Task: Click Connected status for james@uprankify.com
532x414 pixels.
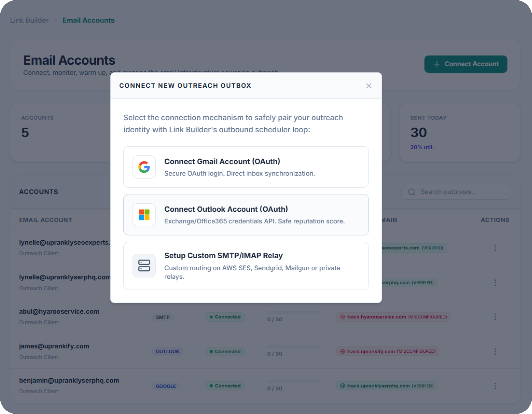Action: pos(225,351)
